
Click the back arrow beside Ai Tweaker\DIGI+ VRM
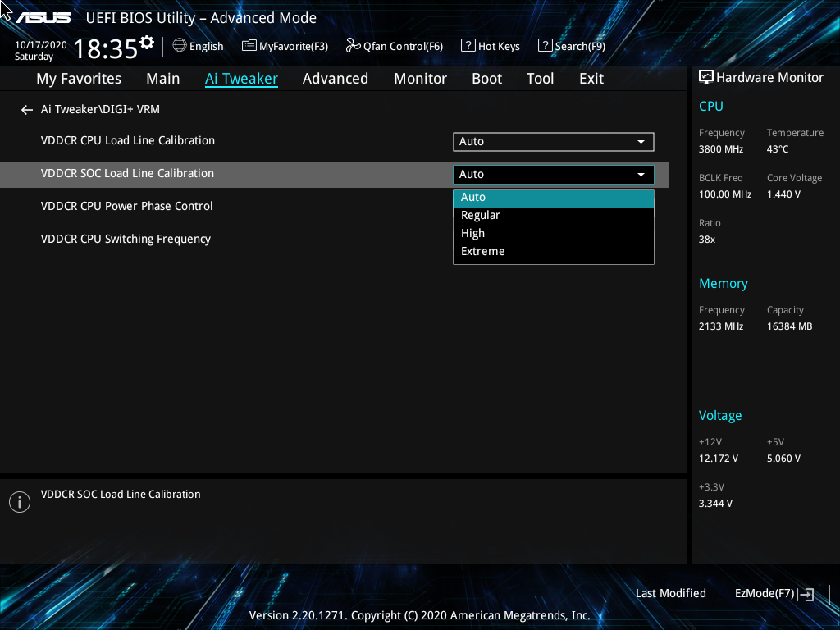27,110
